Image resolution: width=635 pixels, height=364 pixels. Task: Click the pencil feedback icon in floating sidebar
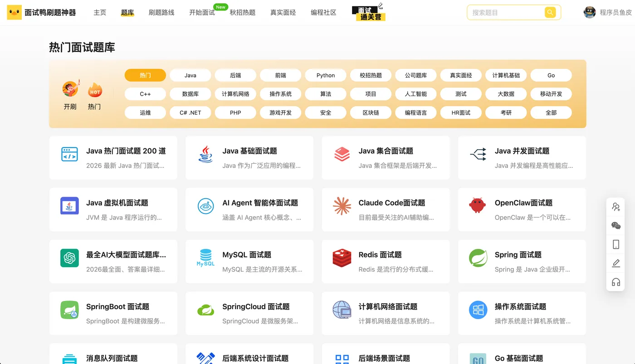coord(616,263)
